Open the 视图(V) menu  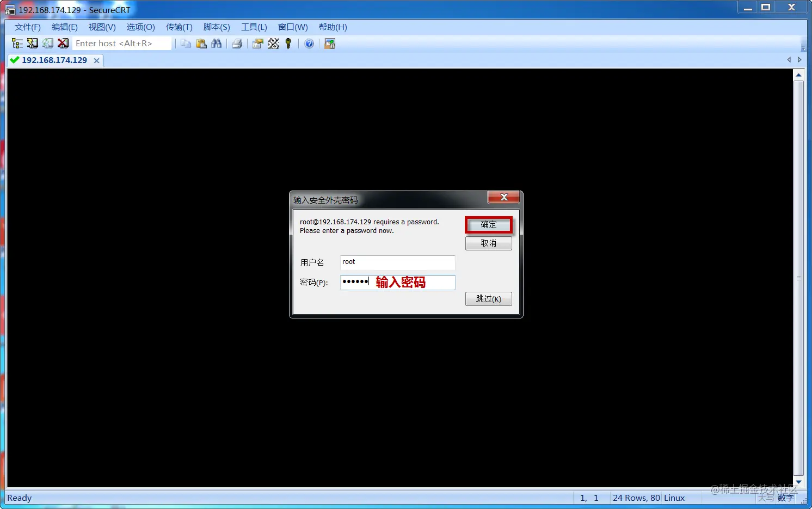click(102, 27)
